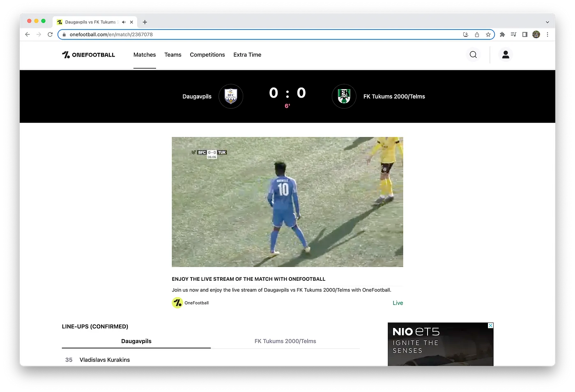Close the NIO ET5 ad

(490, 326)
